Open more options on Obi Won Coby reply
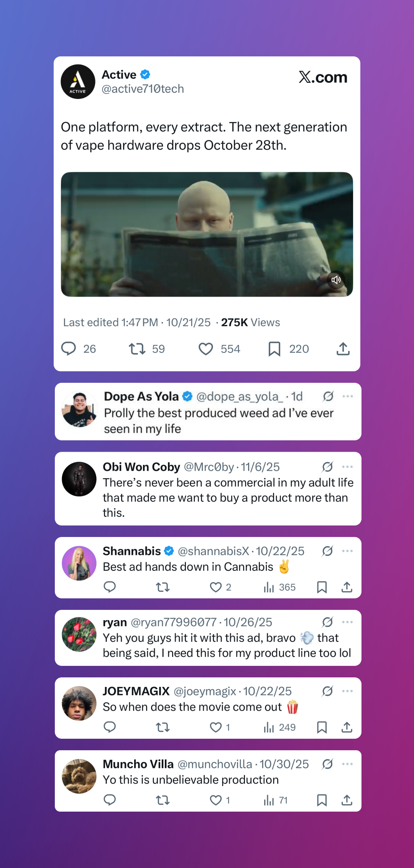This screenshot has height=868, width=414. coord(347,467)
